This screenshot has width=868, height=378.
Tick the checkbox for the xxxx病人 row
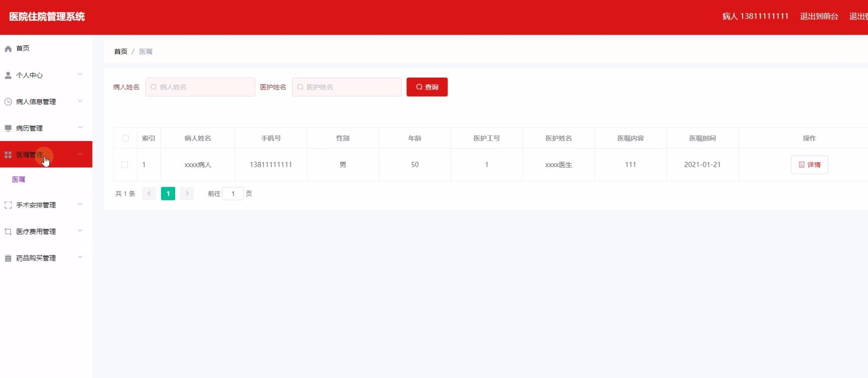tap(125, 165)
